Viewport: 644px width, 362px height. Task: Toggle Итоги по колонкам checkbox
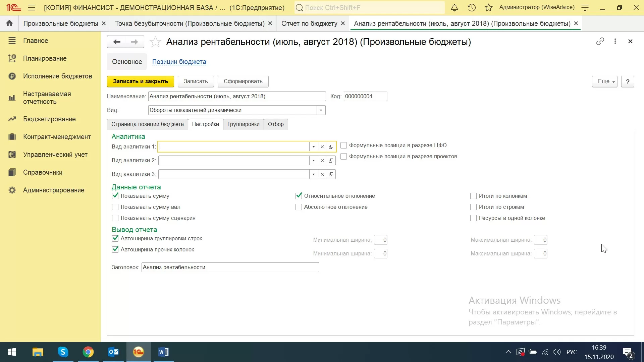click(x=473, y=196)
